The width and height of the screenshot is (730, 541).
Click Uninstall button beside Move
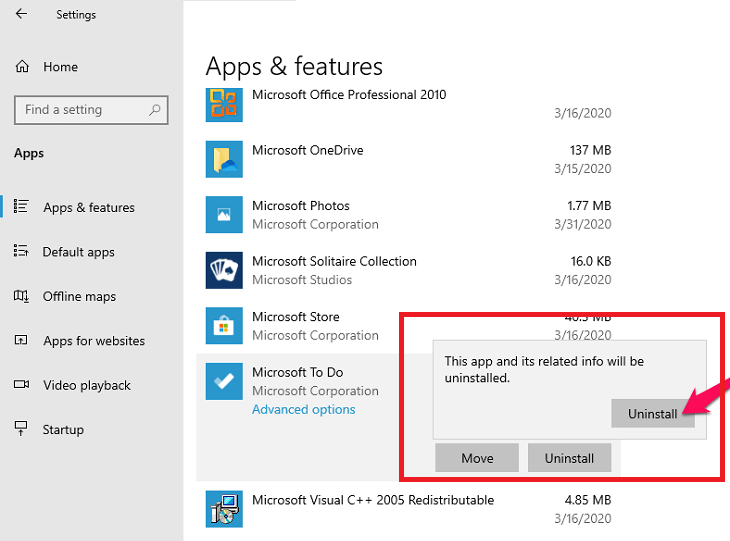569,458
